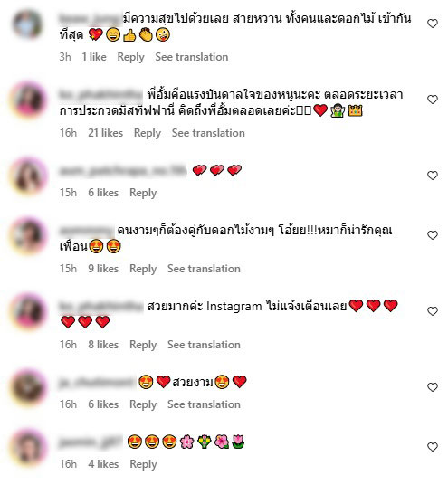Image resolution: width=448 pixels, height=485 pixels.
Task: Open profile picture of the first commenter
Action: 27,24
